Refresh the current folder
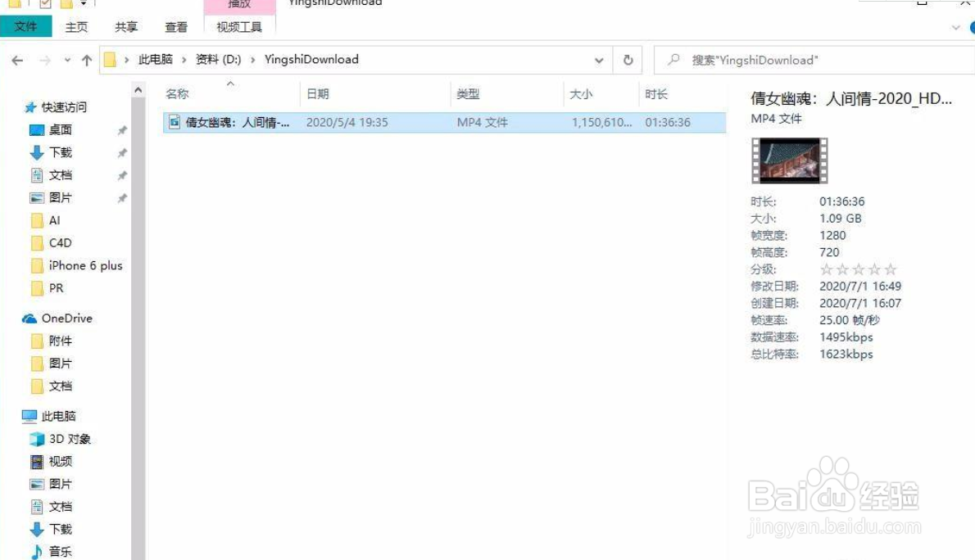This screenshot has height=560, width=975. click(628, 60)
